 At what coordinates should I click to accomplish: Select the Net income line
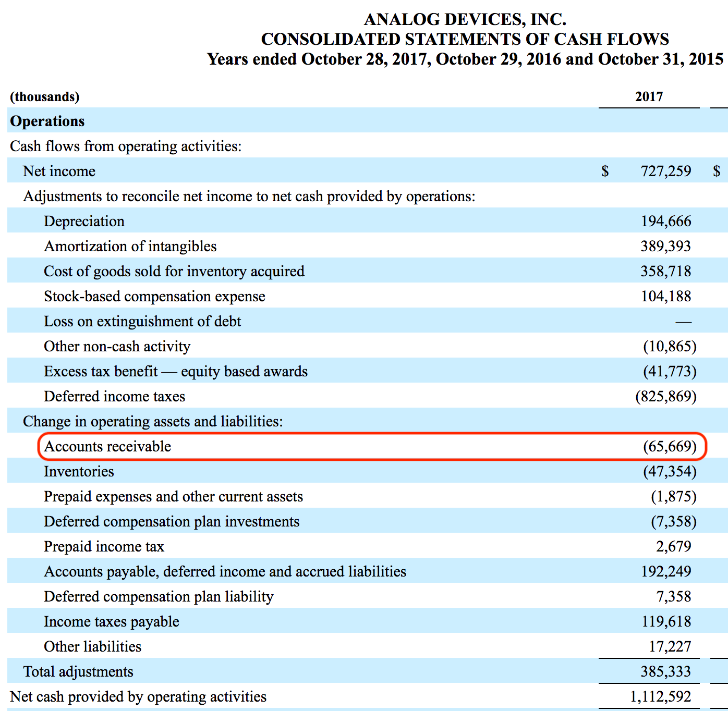[x=58, y=171]
